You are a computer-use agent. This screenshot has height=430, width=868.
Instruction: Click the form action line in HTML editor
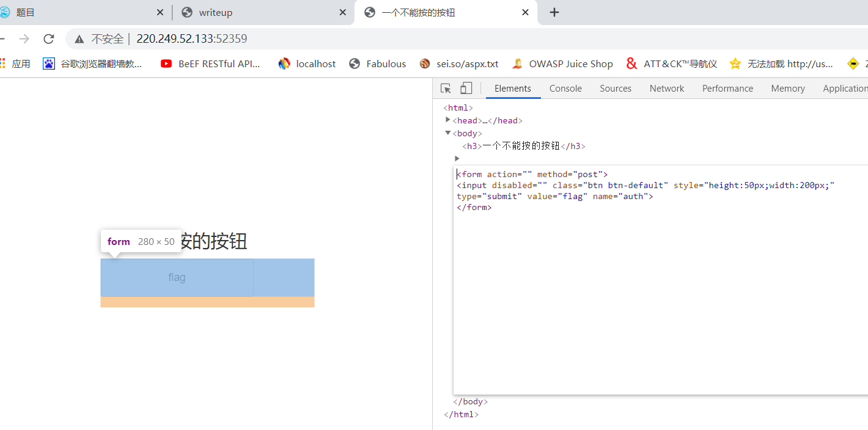[532, 174]
